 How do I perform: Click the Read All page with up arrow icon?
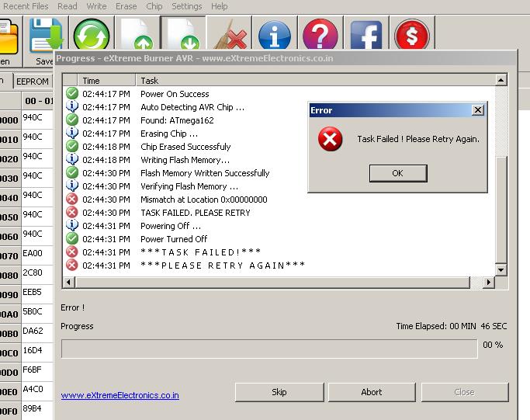[137, 35]
